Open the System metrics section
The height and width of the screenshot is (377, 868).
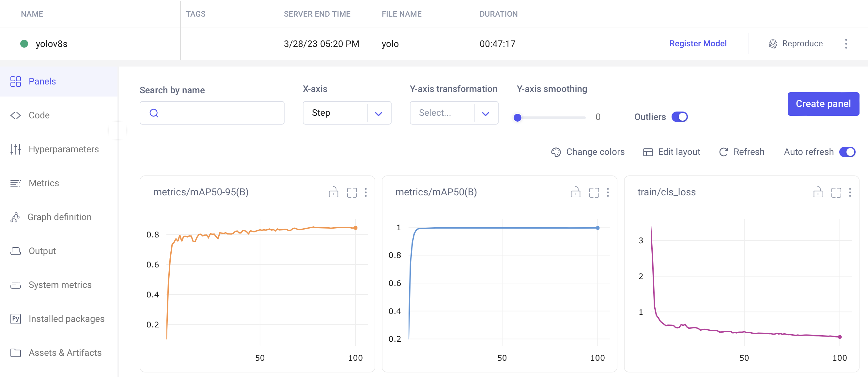60,285
